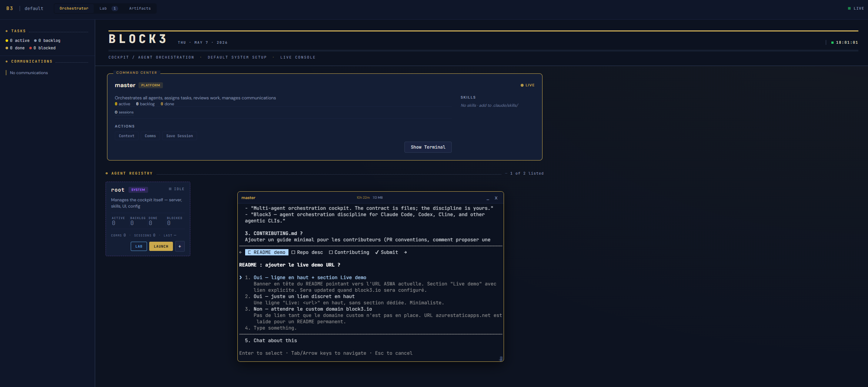Filter by 0 blocked tasks in sidebar
This screenshot has width=868, height=387.
pyautogui.click(x=42, y=48)
